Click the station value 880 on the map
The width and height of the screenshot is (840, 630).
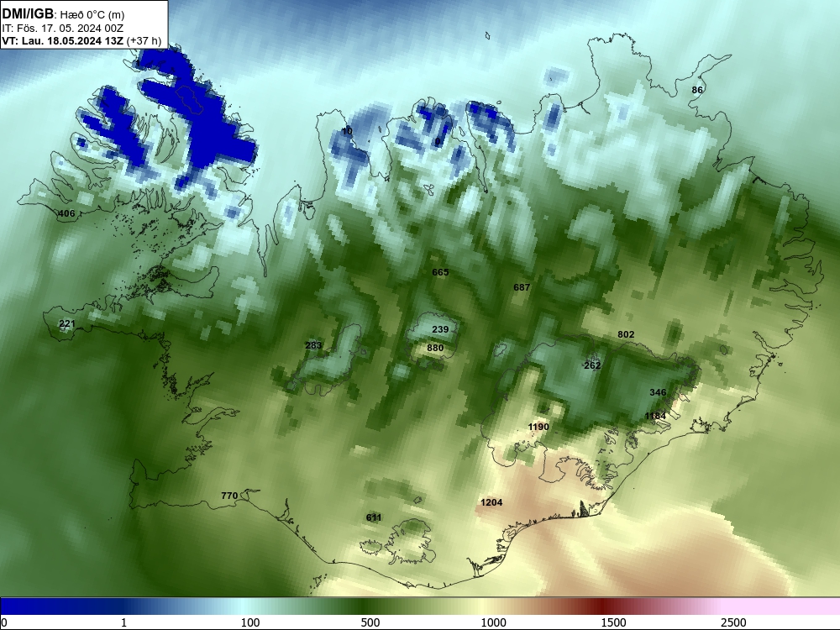tap(435, 349)
